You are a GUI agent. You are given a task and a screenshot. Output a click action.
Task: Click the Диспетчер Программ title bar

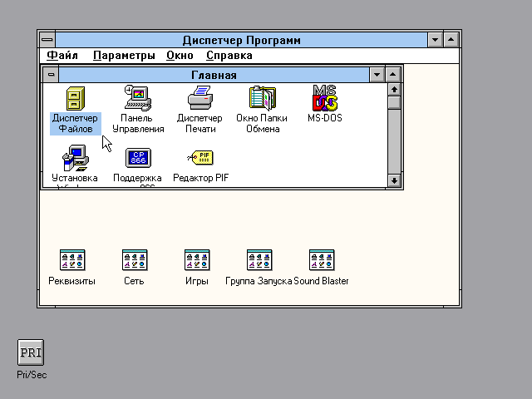click(241, 40)
